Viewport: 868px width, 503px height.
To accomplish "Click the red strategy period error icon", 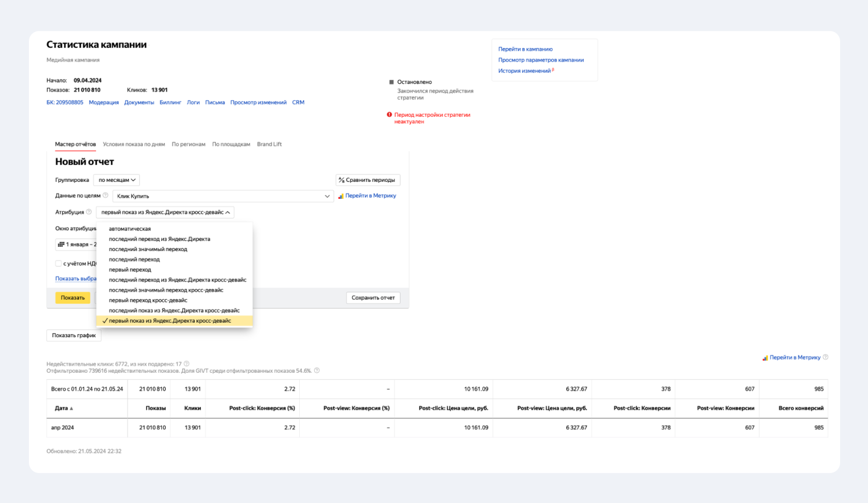I will point(390,115).
